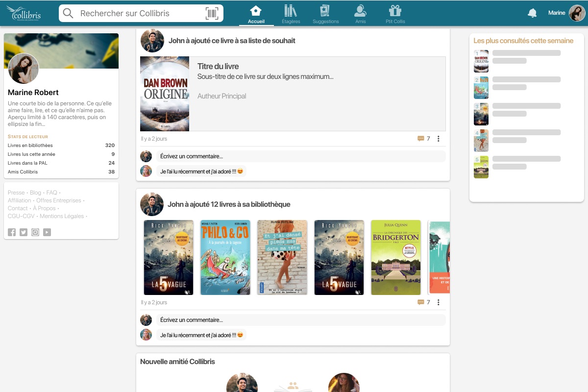Follow the Presse link
Viewport: 588px width, 392px height.
[x=16, y=193]
